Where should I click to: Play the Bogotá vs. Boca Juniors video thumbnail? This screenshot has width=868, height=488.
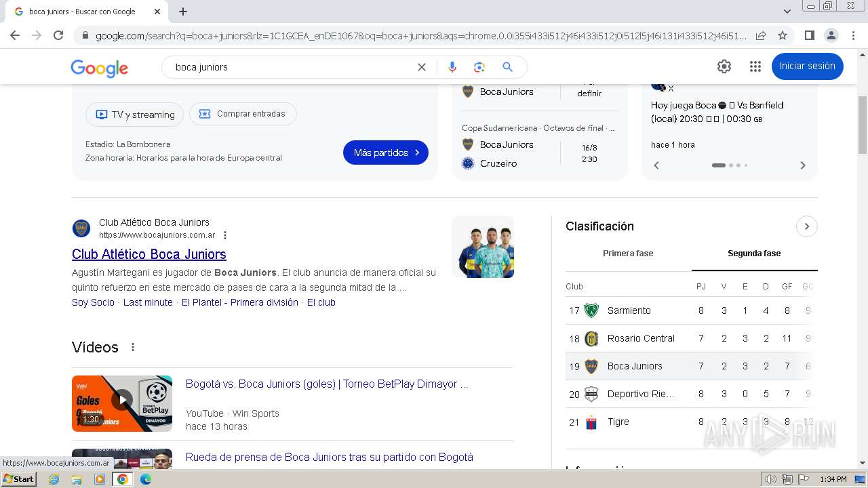tap(122, 403)
